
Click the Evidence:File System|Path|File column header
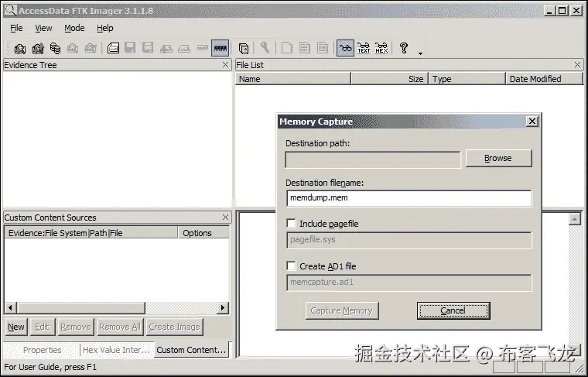91,233
